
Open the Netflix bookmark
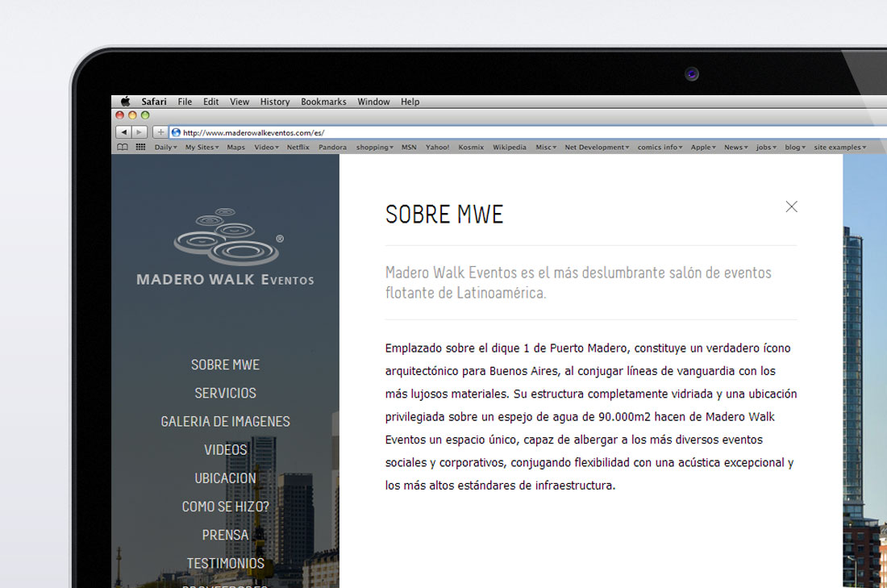tap(298, 148)
